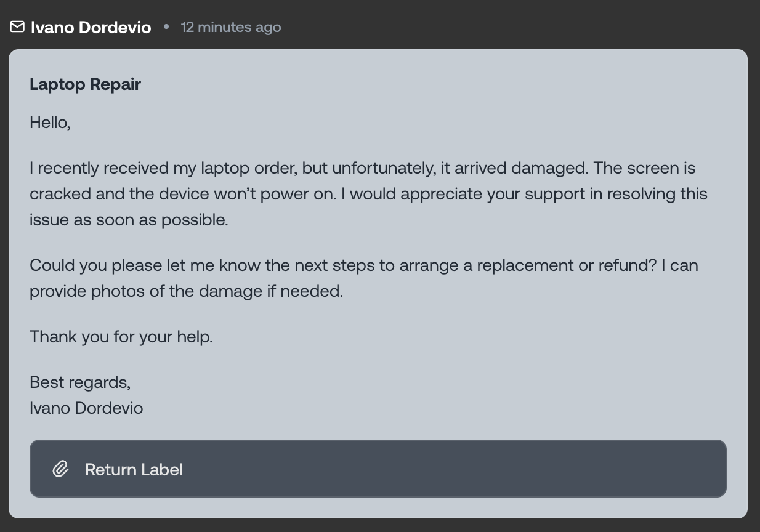Screen dimensions: 760x532
Task: Select the separator dot after the sender name
Action: [165, 27]
